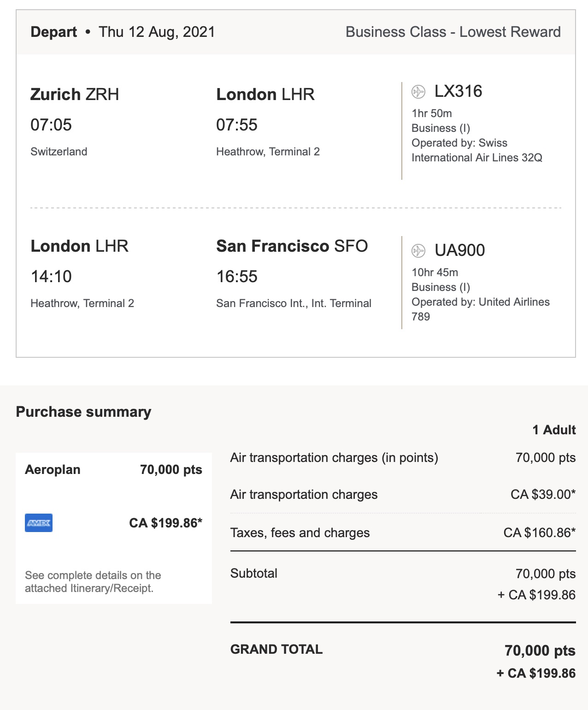Screen dimensions: 588x710
Task: Click the airplane icon beside UA900
Action: pos(418,250)
